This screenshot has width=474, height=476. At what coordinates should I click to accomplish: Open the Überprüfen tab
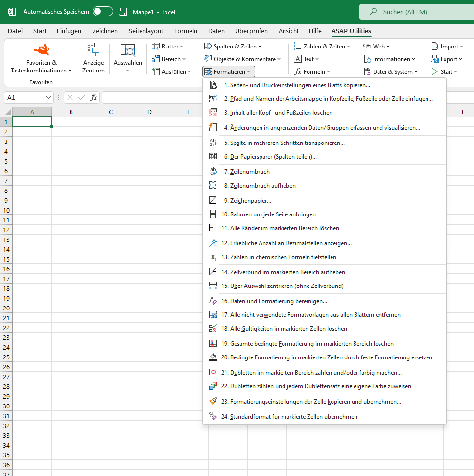pyautogui.click(x=251, y=31)
